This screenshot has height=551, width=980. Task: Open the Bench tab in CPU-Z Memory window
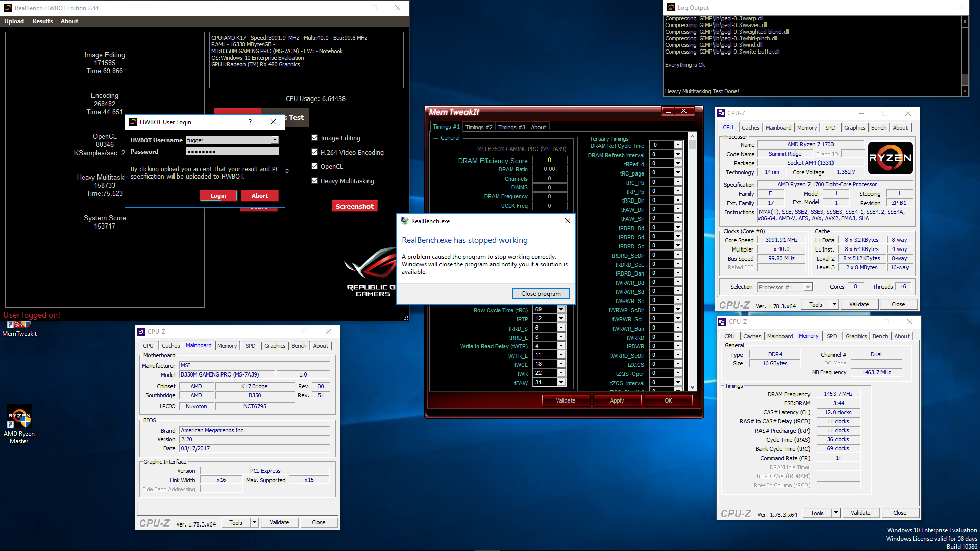pos(880,336)
